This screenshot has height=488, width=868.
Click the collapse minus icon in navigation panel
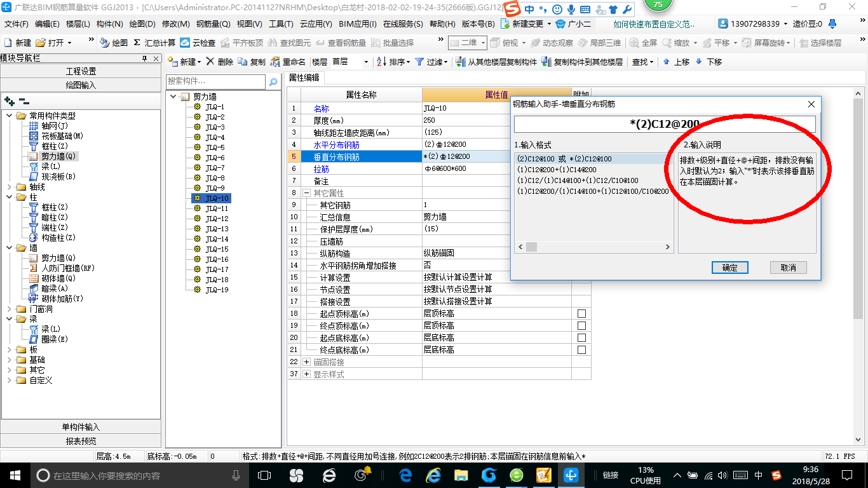point(24,100)
